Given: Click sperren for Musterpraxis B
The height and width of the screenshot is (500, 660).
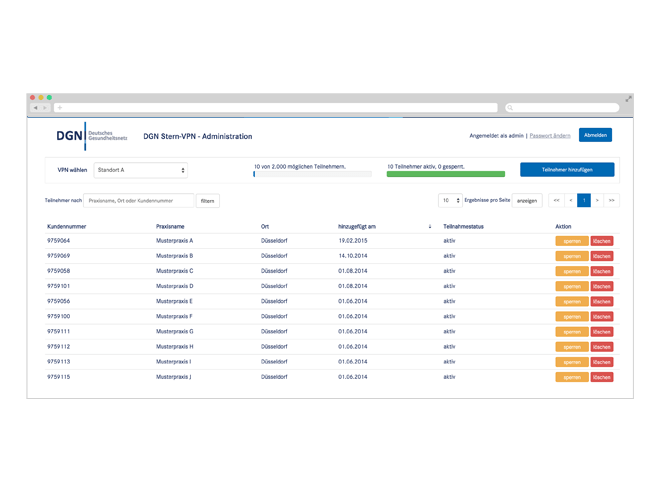Looking at the screenshot, I should pyautogui.click(x=572, y=256).
